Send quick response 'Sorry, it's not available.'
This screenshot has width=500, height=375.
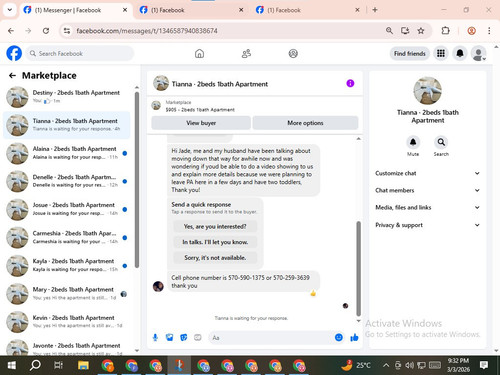pos(215,258)
